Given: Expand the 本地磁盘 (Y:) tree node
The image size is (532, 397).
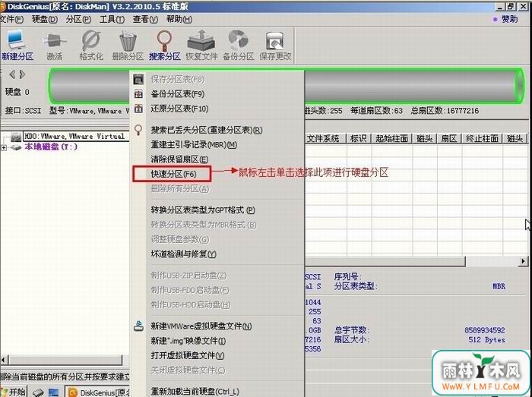Looking at the screenshot, I should point(4,147).
